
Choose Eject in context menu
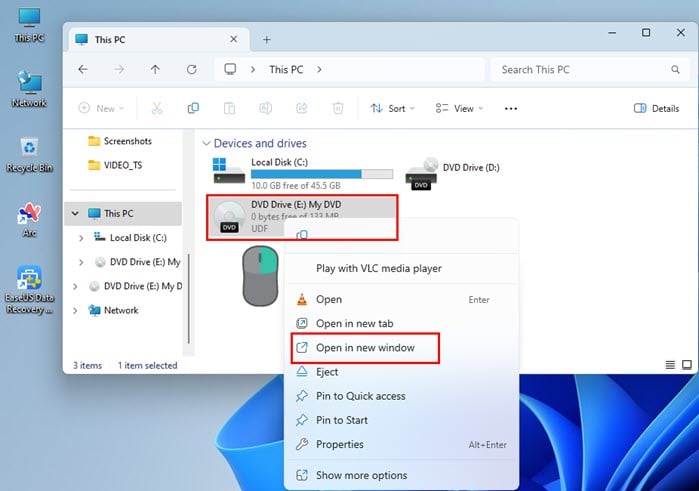(x=401, y=372)
